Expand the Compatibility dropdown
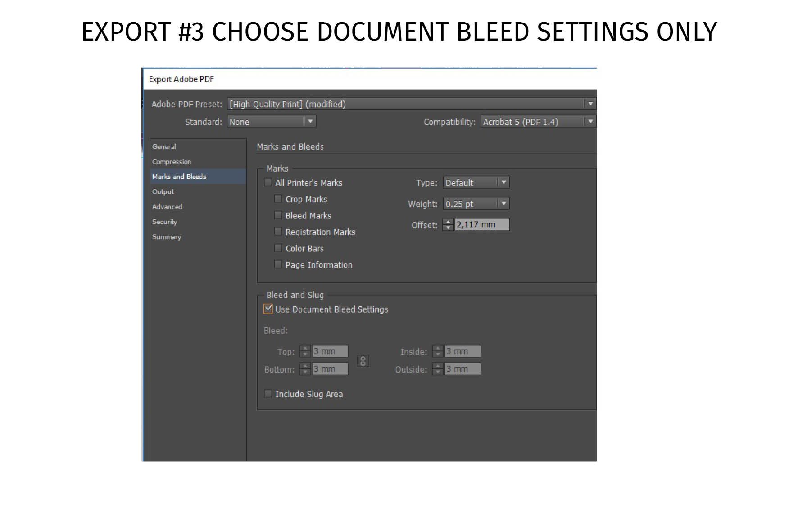This screenshot has height=532, width=798. (x=539, y=122)
